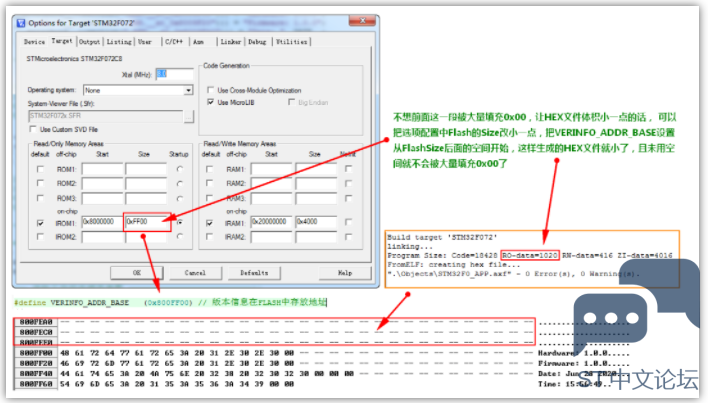The width and height of the screenshot is (711, 403).
Task: Select the User tab
Action: (x=145, y=42)
